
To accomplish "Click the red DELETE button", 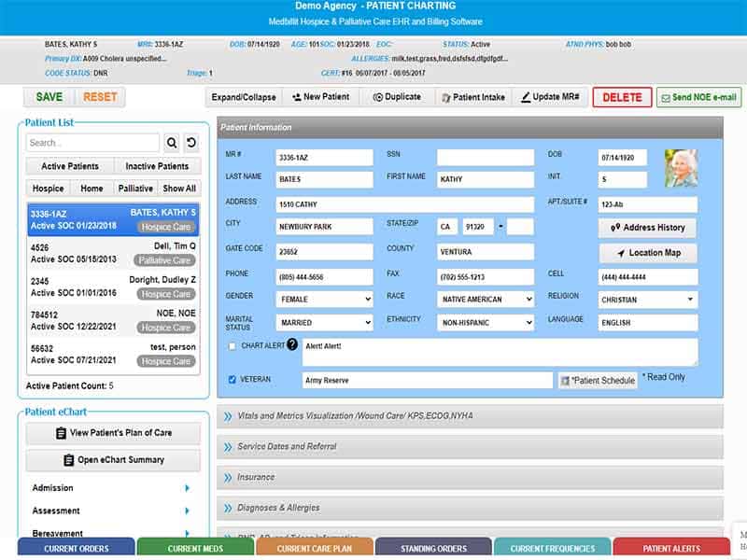I will (x=622, y=97).
